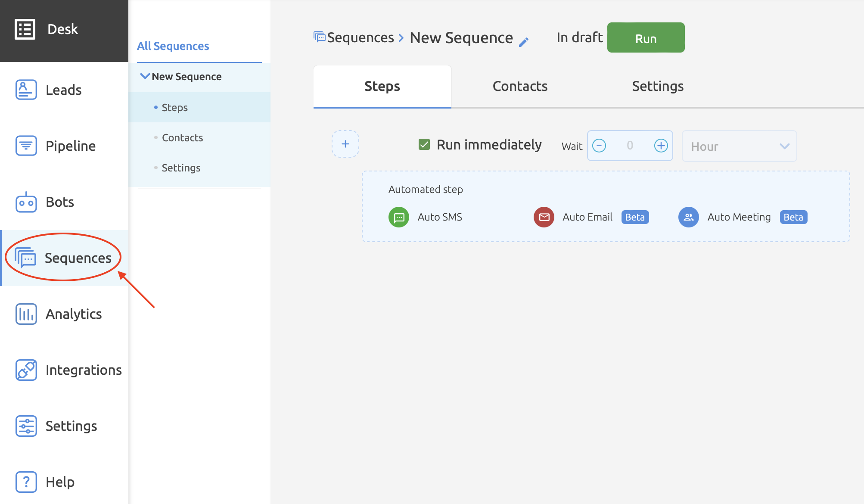This screenshot has height=504, width=864.
Task: Decrease the Wait value with minus control
Action: tap(599, 146)
